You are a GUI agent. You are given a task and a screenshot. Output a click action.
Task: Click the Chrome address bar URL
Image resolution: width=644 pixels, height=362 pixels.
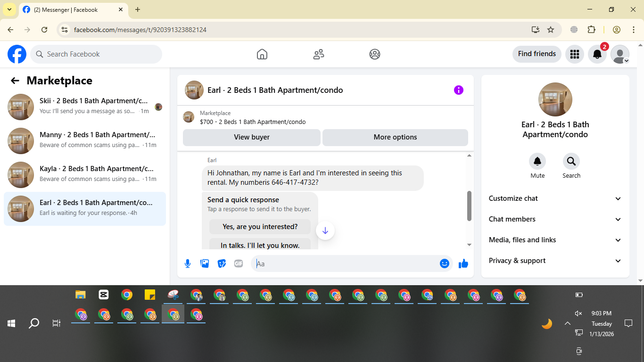pyautogui.click(x=140, y=30)
